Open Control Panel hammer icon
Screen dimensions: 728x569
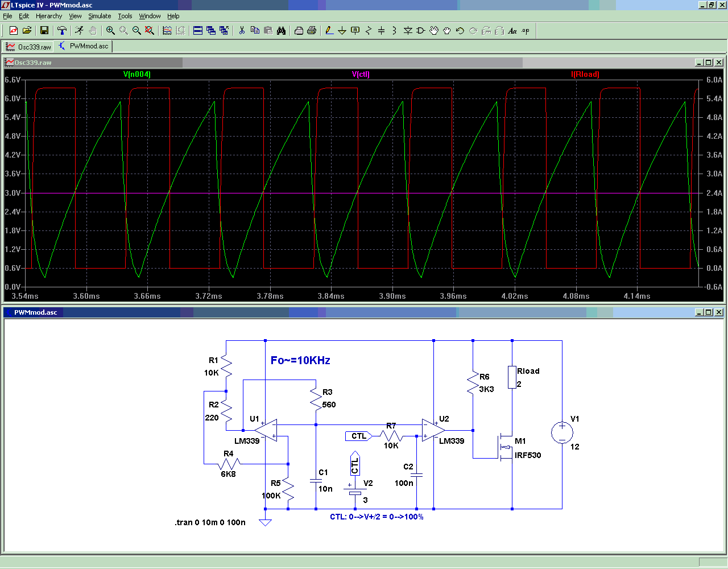coord(62,31)
